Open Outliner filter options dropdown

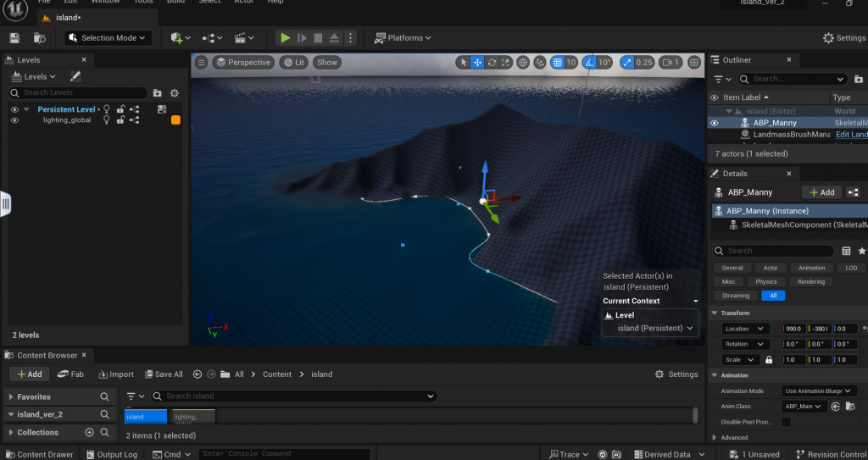tap(722, 79)
